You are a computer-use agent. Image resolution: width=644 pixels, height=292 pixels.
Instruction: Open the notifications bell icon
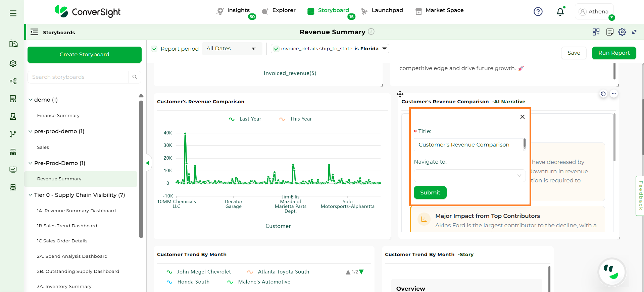[x=560, y=12]
